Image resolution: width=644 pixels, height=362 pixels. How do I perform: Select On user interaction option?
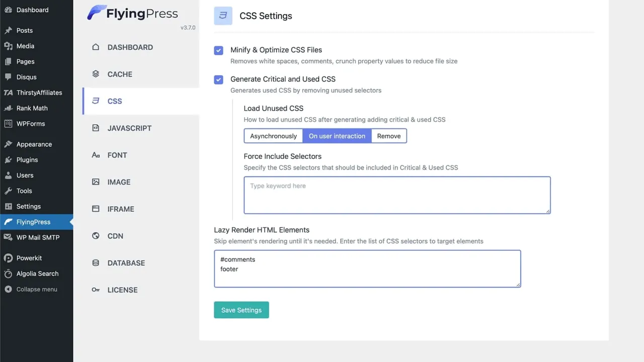coord(337,136)
